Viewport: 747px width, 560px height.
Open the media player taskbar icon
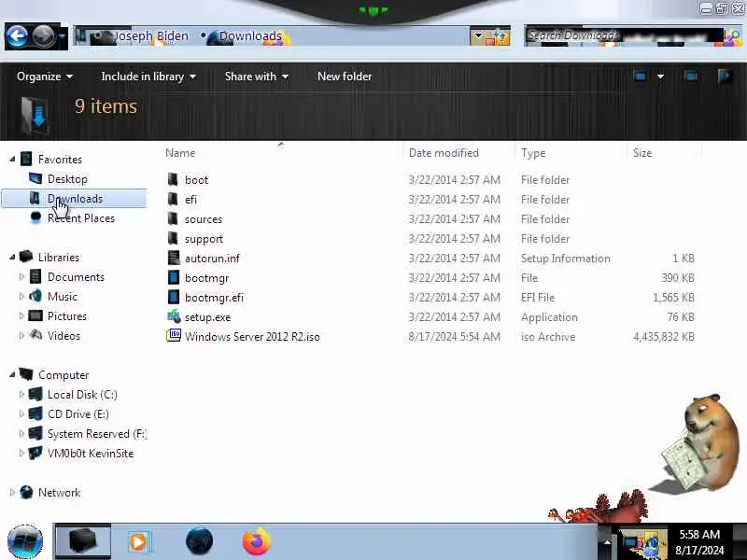[x=138, y=541]
